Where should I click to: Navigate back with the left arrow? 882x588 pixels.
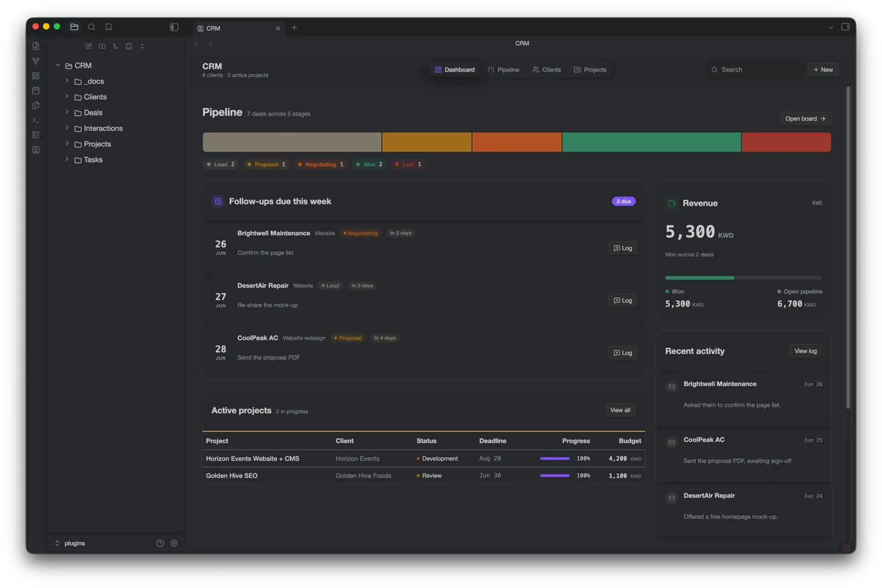[x=197, y=43]
